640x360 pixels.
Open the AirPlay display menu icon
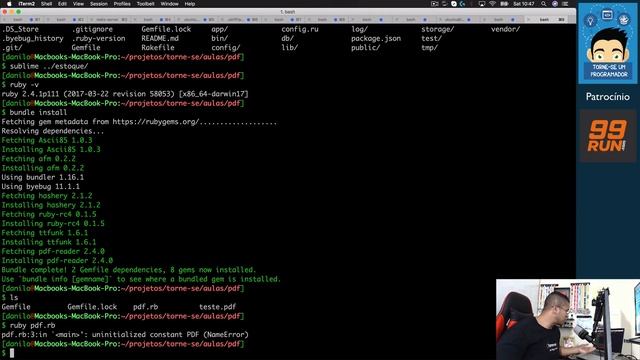[x=482, y=4]
